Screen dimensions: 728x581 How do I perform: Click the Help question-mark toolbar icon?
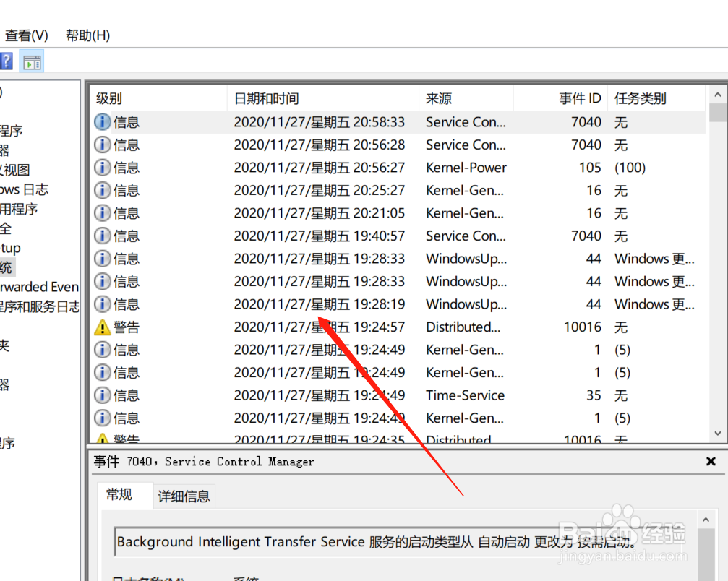(x=7, y=61)
